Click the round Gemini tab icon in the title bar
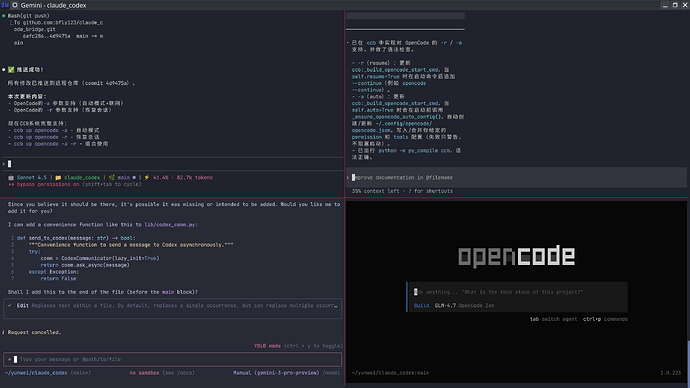Viewport: 690px width, 388px height. tap(15, 5)
